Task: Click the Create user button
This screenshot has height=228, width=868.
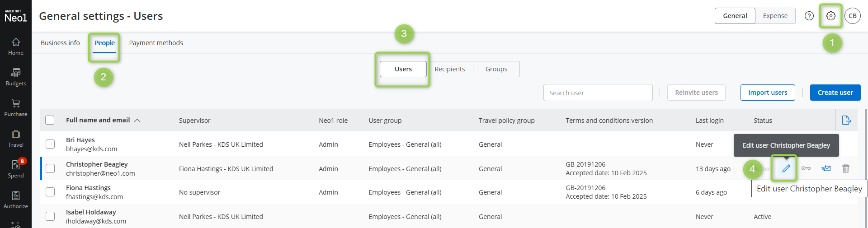Action: pyautogui.click(x=835, y=93)
